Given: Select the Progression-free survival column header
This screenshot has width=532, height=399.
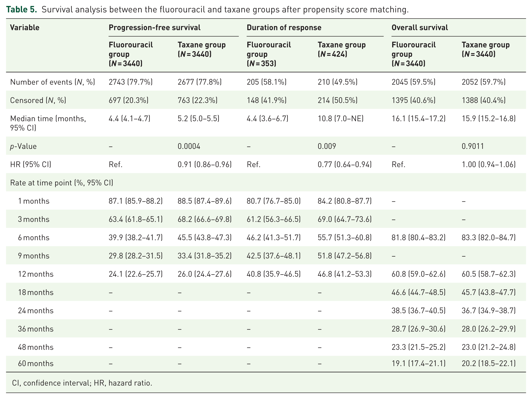Looking at the screenshot, I should coord(154,27).
